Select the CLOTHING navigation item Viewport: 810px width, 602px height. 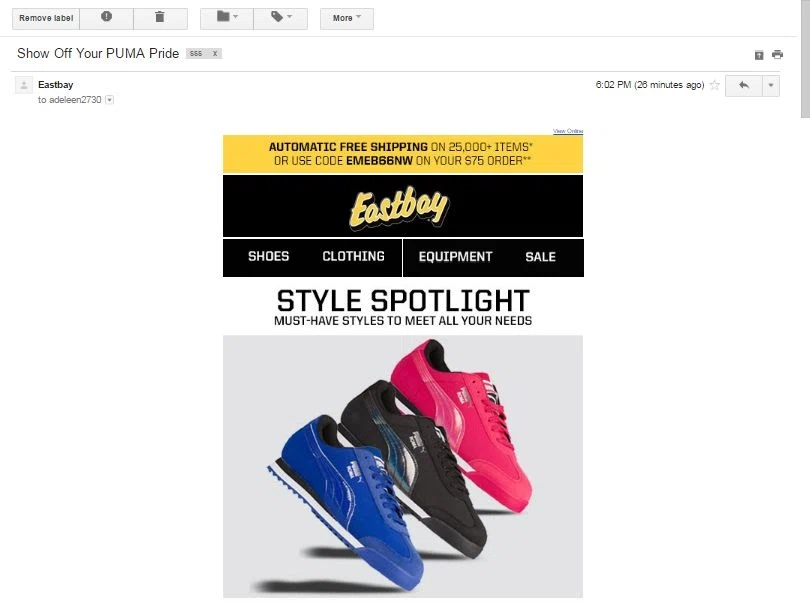[353, 257]
